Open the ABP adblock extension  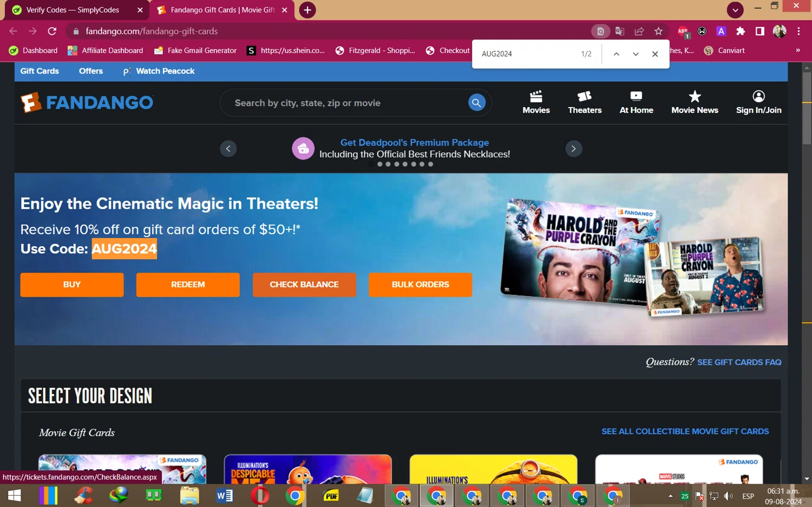[683, 32]
